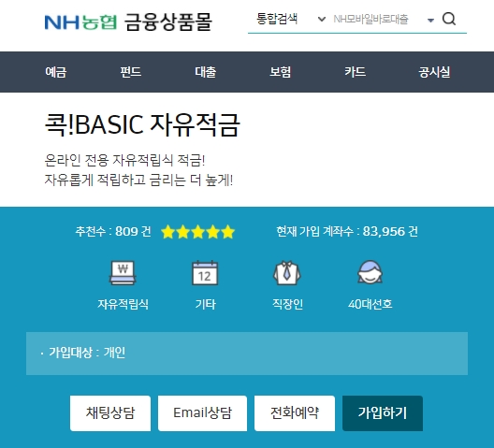The image size is (494, 448).
Task: Click the 채팅상담 button
Action: [110, 413]
